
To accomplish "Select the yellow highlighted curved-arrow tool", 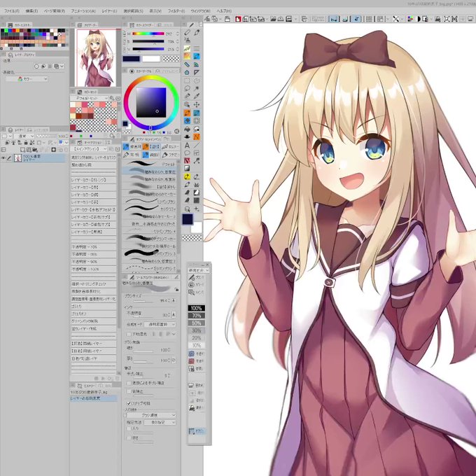I will [x=187, y=176].
